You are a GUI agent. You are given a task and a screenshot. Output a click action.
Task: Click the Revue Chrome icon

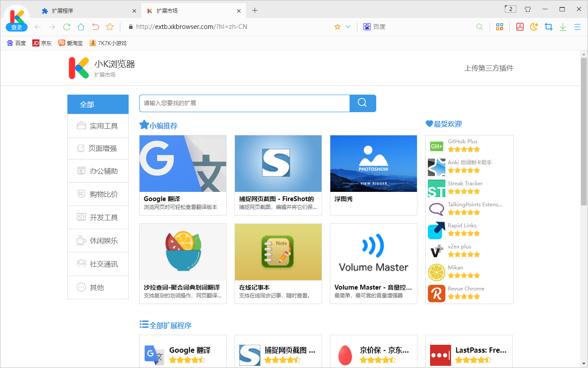pyautogui.click(x=437, y=294)
